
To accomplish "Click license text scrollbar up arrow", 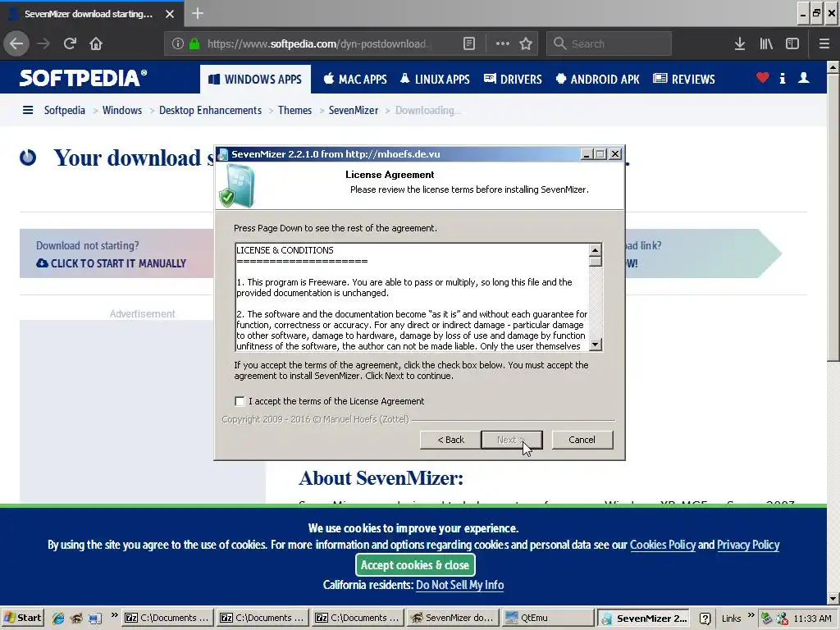I will click(596, 249).
